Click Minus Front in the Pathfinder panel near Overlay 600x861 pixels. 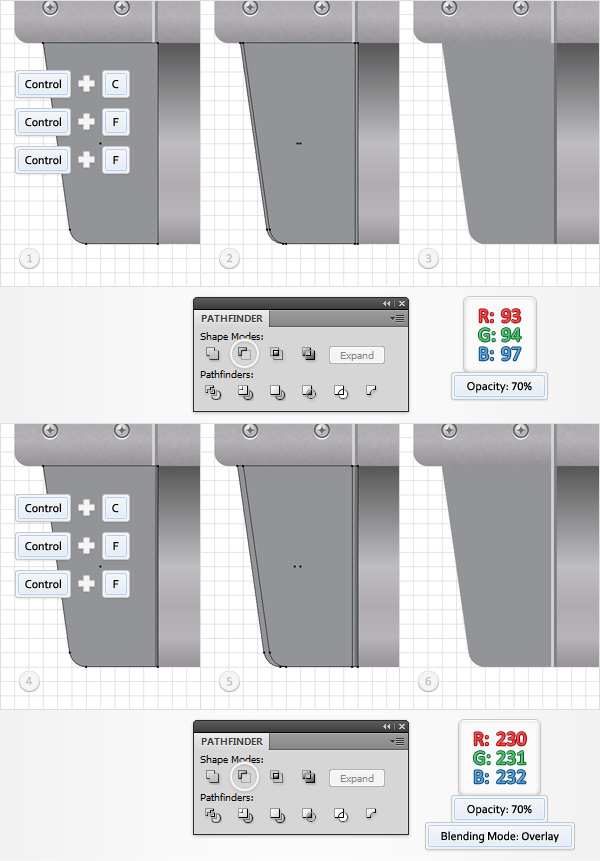click(x=244, y=777)
